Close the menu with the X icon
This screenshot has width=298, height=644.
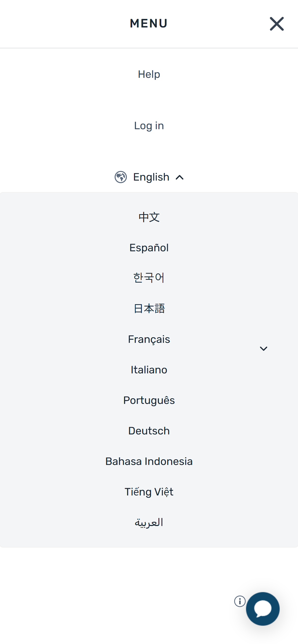(x=277, y=24)
